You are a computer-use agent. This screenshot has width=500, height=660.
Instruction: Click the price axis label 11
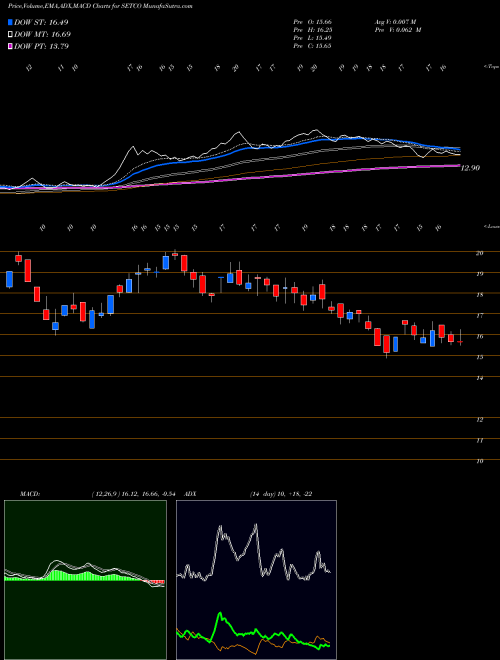[479, 440]
